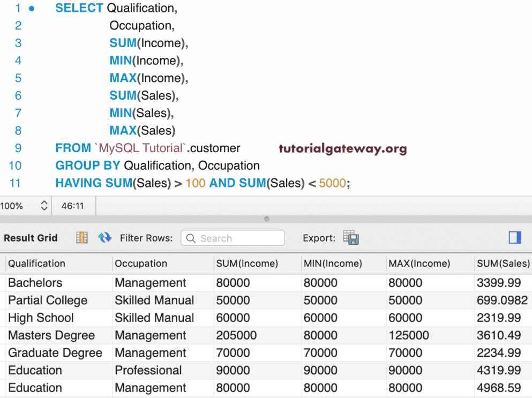Screen dimensions: 532x398
Task: Click the 100% zoom level indicator
Action: tap(12, 205)
